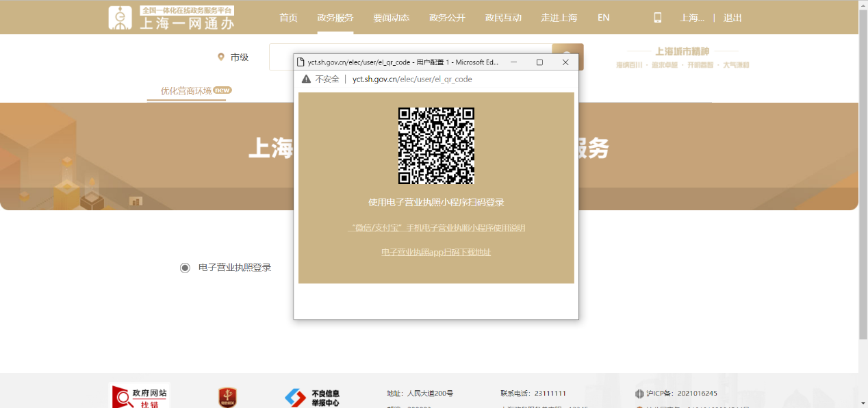Click the 沪ICP备 shield icon
The width and height of the screenshot is (868, 408).
tap(639, 394)
